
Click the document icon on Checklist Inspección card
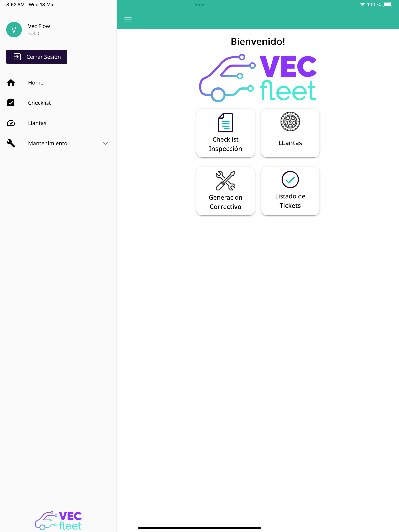(225, 123)
